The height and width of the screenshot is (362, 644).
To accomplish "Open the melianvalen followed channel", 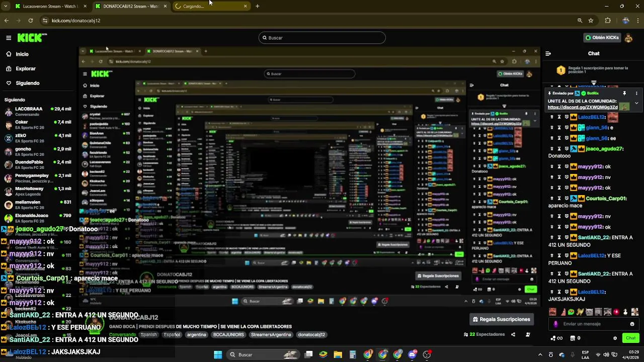I will 39,205.
